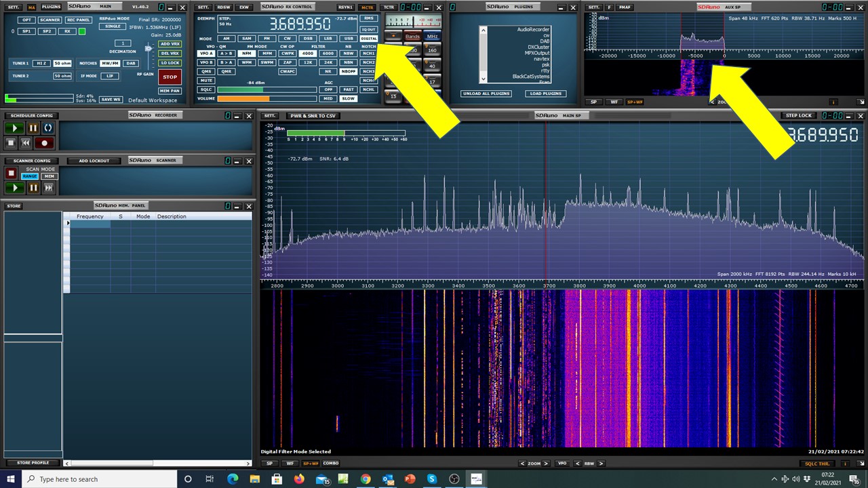Open Bands selector keypad

412,37
